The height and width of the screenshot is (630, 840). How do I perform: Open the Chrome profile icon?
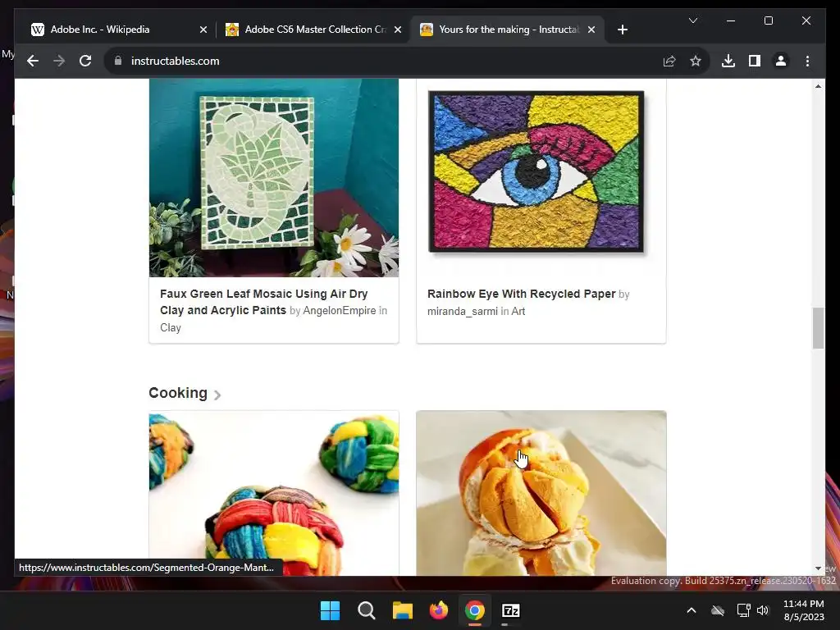(781, 61)
